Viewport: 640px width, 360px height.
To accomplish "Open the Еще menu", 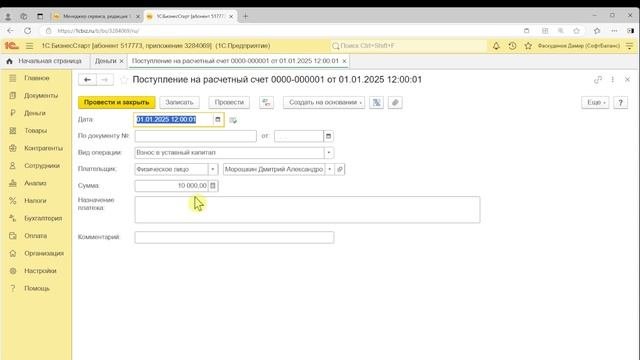I will coord(595,102).
